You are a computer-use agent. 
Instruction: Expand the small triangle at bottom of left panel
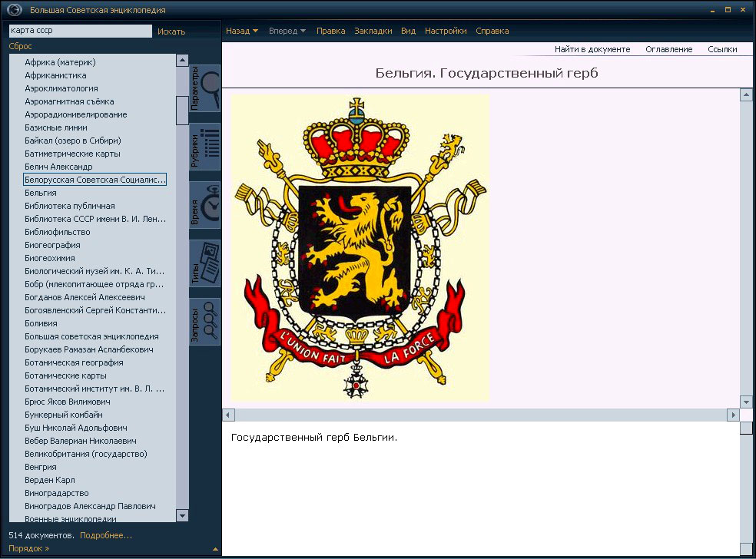[x=215, y=549]
